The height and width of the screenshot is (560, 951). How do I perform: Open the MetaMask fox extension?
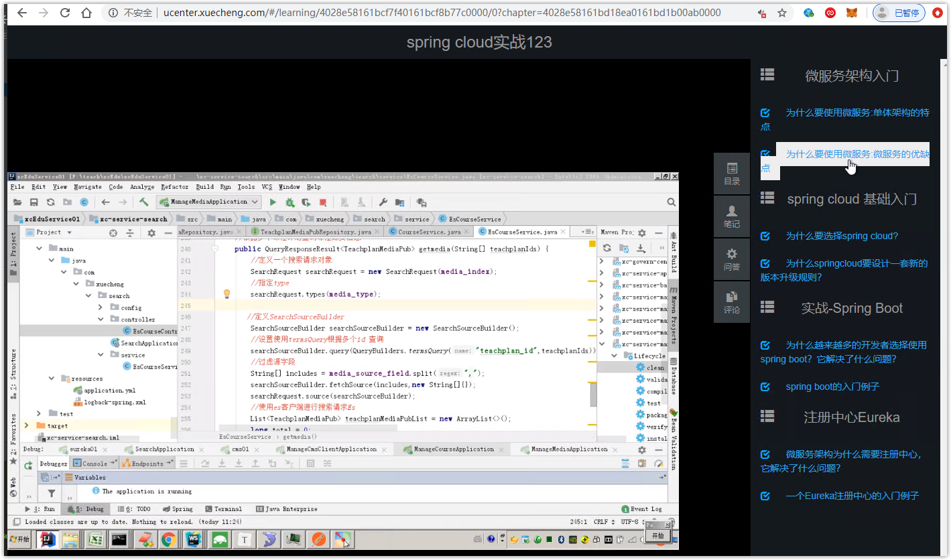pos(852,13)
